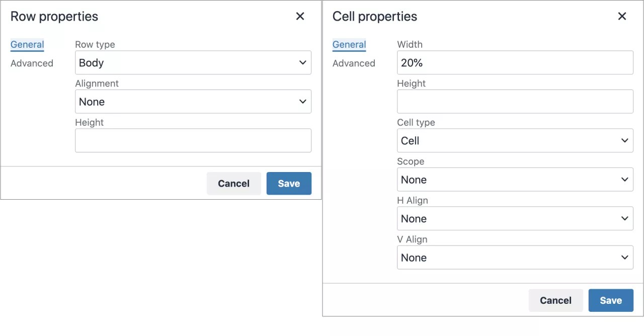Select the General tab in Cell properties
The height and width of the screenshot is (336, 644).
click(x=349, y=44)
